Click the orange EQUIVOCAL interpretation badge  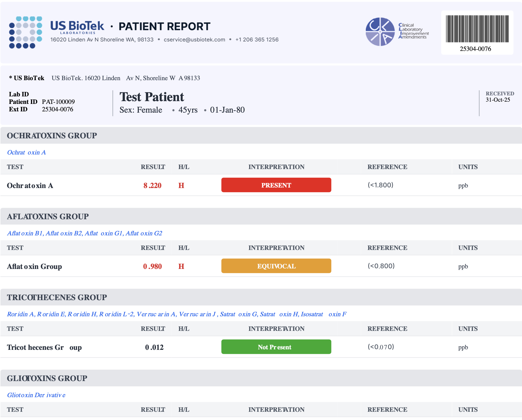276,266
